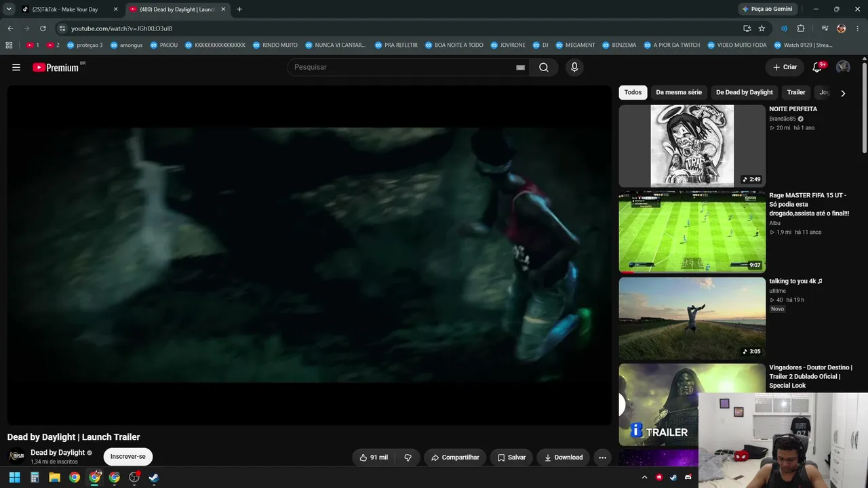The width and height of the screenshot is (868, 488).
Task: Open Windows Start menu
Action: click(14, 477)
